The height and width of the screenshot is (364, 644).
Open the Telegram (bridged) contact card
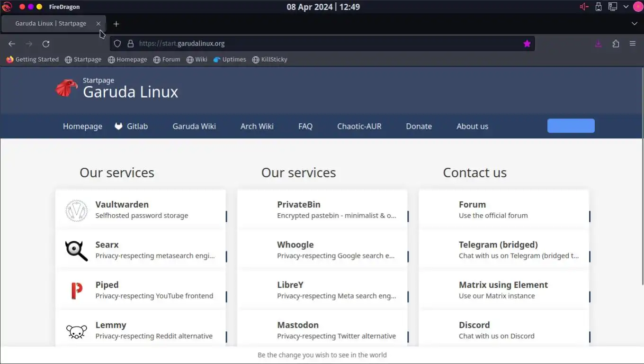(504, 250)
